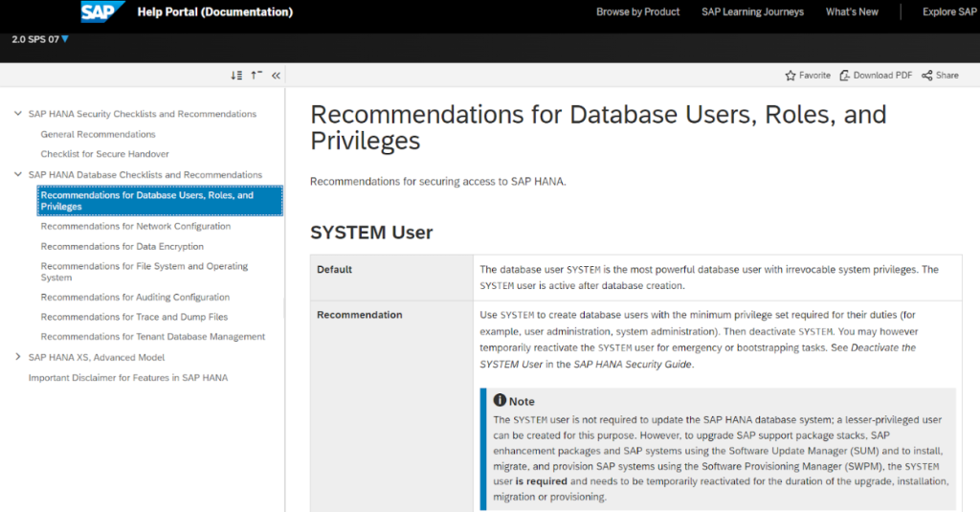Viewport: 980px width, 512px height.
Task: Open Recommendations for Data Encryption
Action: coord(122,246)
